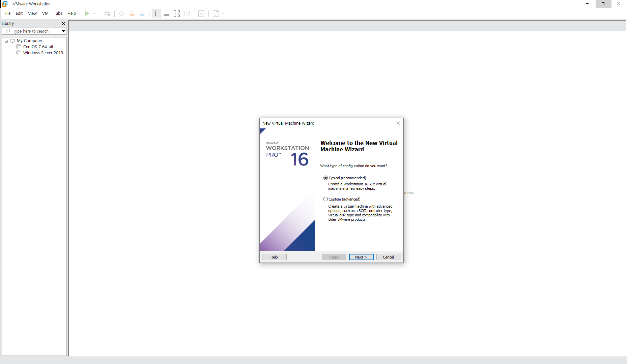627x364 pixels.
Task: Open the File menu
Action: [x=7, y=13]
